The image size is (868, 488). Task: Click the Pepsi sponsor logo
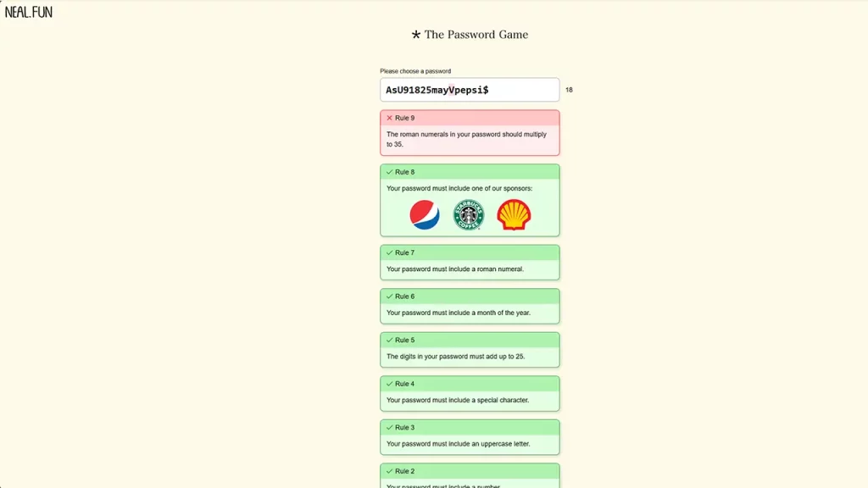[x=425, y=215]
